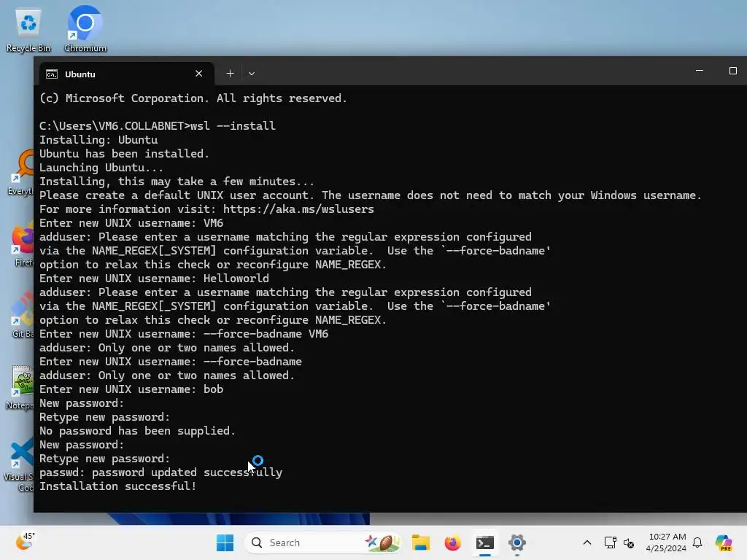The height and width of the screenshot is (560, 747).
Task: Open the Git Bash desktop shortcut
Action: (22, 315)
